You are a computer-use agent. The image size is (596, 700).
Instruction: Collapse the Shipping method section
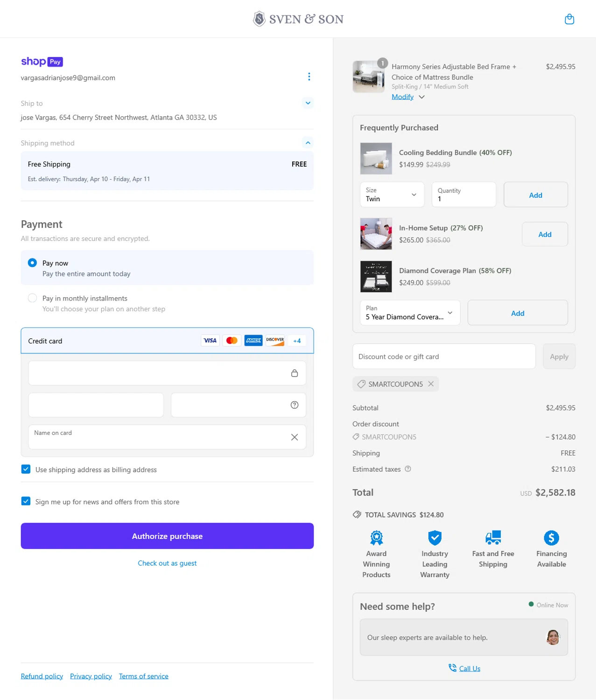click(x=308, y=143)
